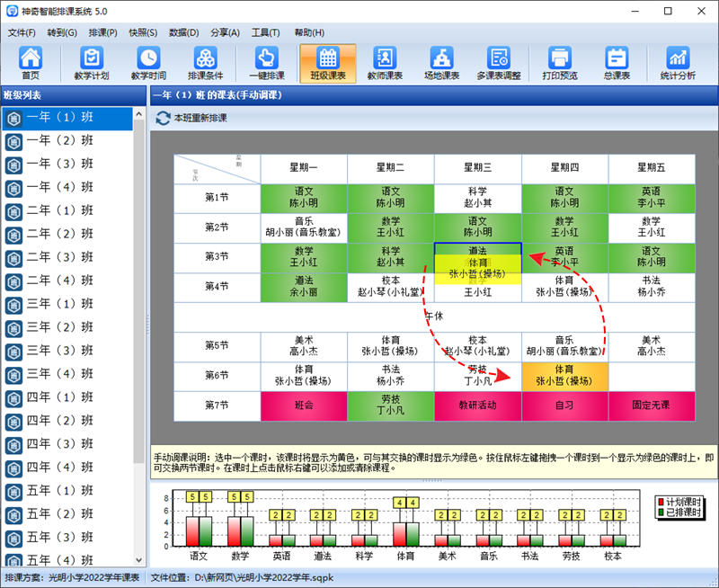This screenshot has height=588, width=719.
Task: Select 三年（1）班 in class list
Action: [x=67, y=305]
